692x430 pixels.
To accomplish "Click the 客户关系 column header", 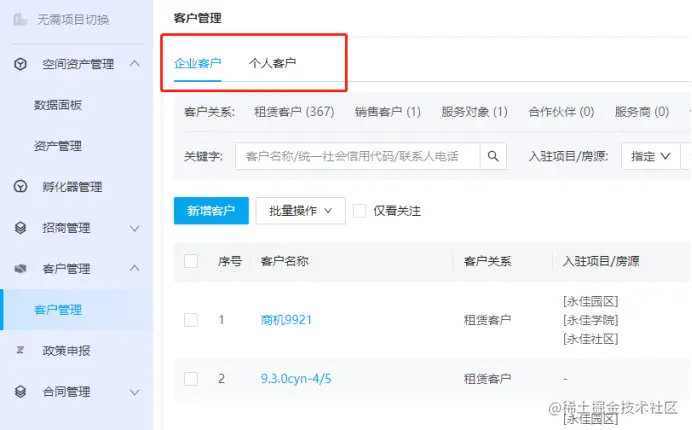I will pos(487,261).
